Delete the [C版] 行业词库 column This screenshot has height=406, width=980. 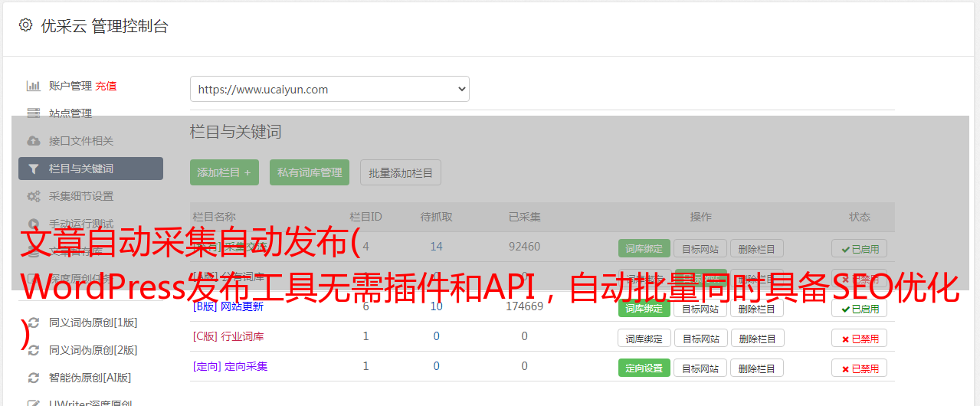[756, 338]
